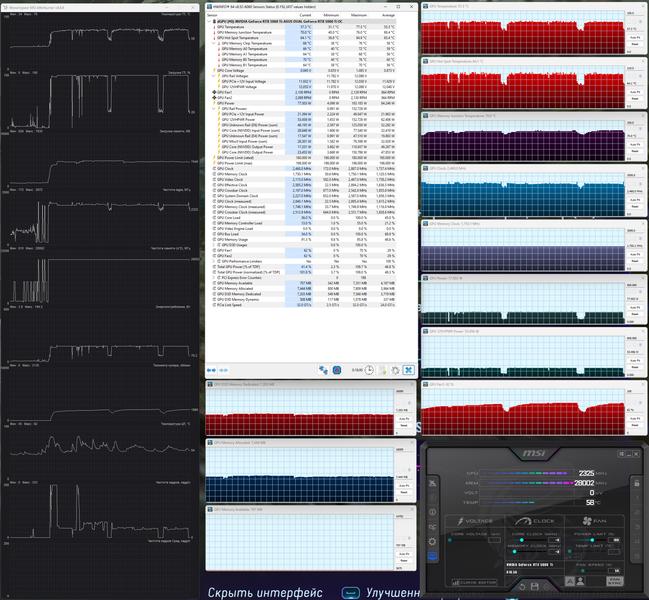
Task: Reset Afterburner settings to default
Action: click(x=522, y=587)
